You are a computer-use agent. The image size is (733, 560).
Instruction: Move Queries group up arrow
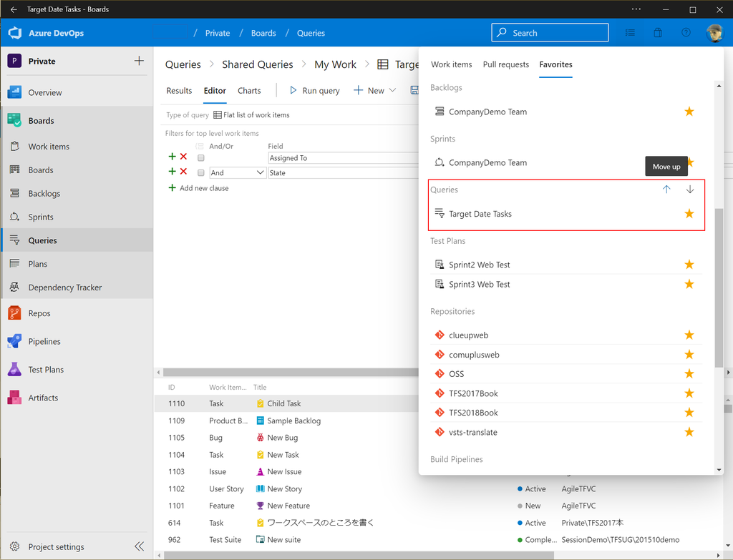pyautogui.click(x=666, y=189)
